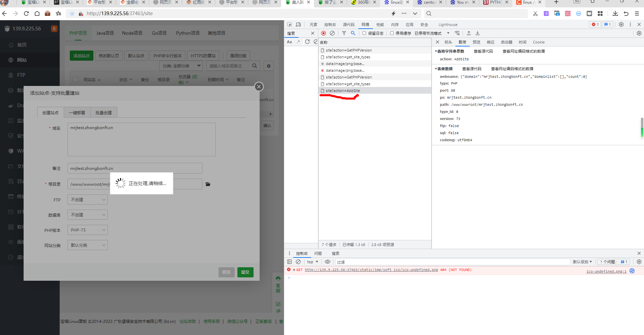Viewport: 644px width, 335px height.
Task: Import HAR file with upload arrow icon
Action: (469, 33)
